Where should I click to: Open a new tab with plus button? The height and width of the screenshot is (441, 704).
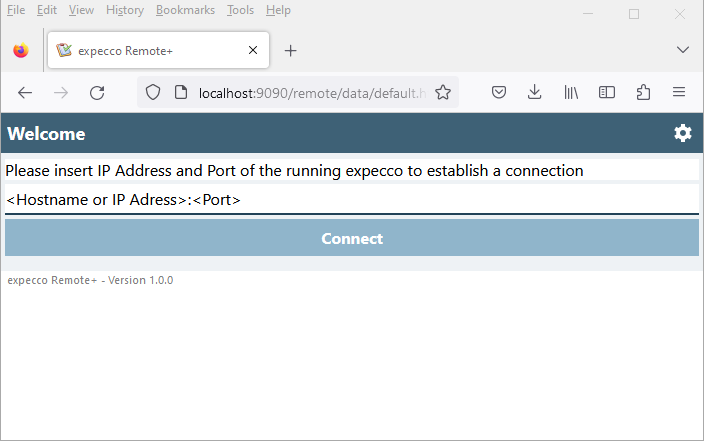click(x=290, y=50)
